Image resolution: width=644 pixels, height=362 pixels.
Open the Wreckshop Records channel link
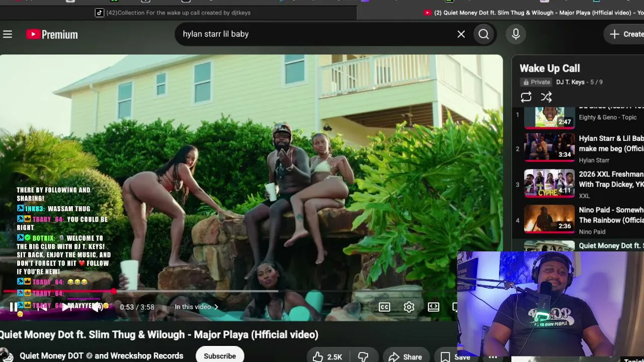tap(147, 356)
